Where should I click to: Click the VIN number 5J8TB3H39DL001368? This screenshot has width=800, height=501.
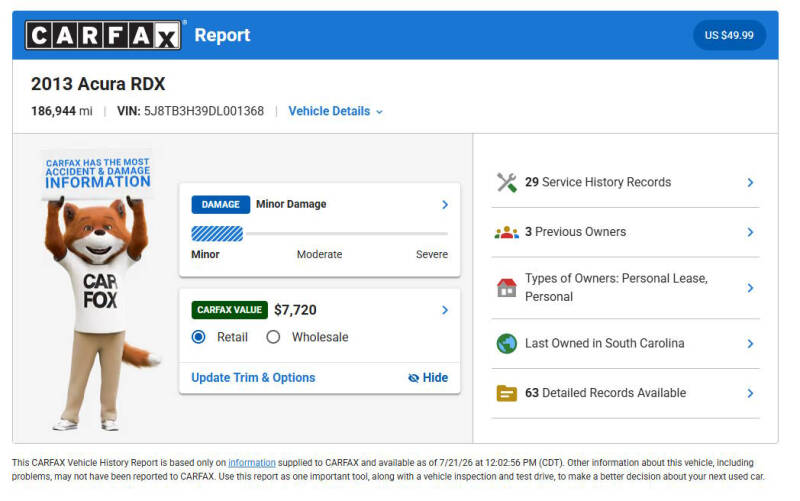(204, 111)
